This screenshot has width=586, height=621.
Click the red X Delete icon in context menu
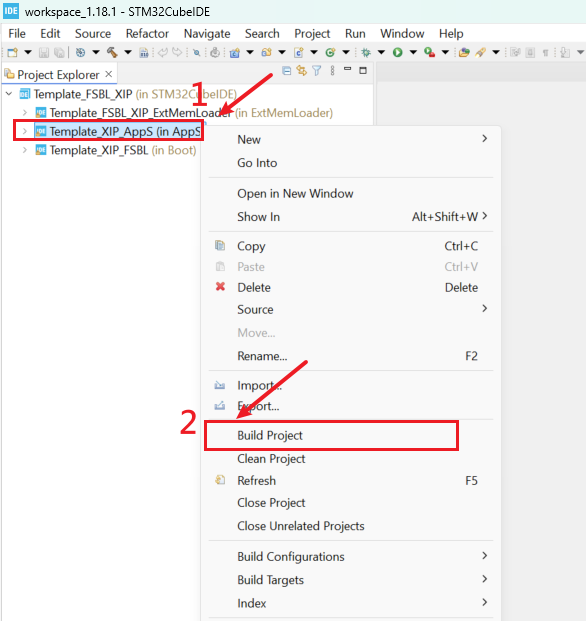pyautogui.click(x=220, y=286)
